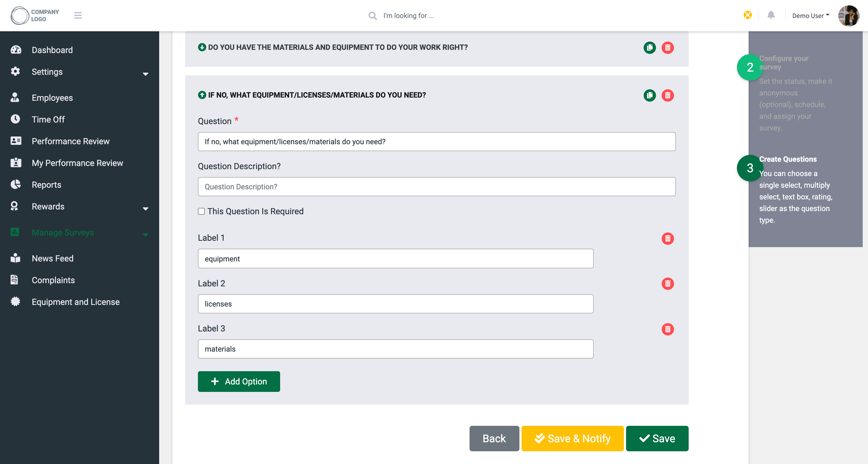
Task: Click Save & Notify button
Action: (572, 438)
